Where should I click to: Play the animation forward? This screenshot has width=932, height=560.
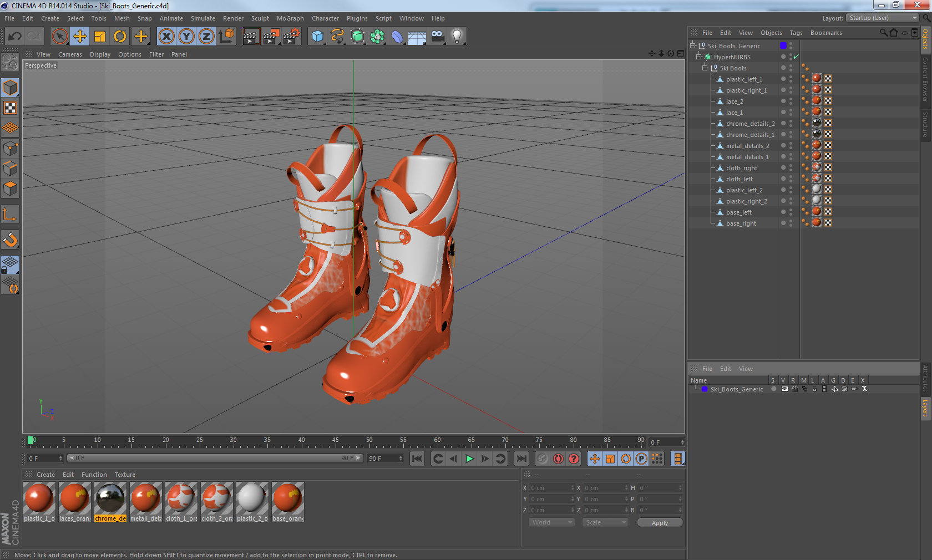coord(469,459)
